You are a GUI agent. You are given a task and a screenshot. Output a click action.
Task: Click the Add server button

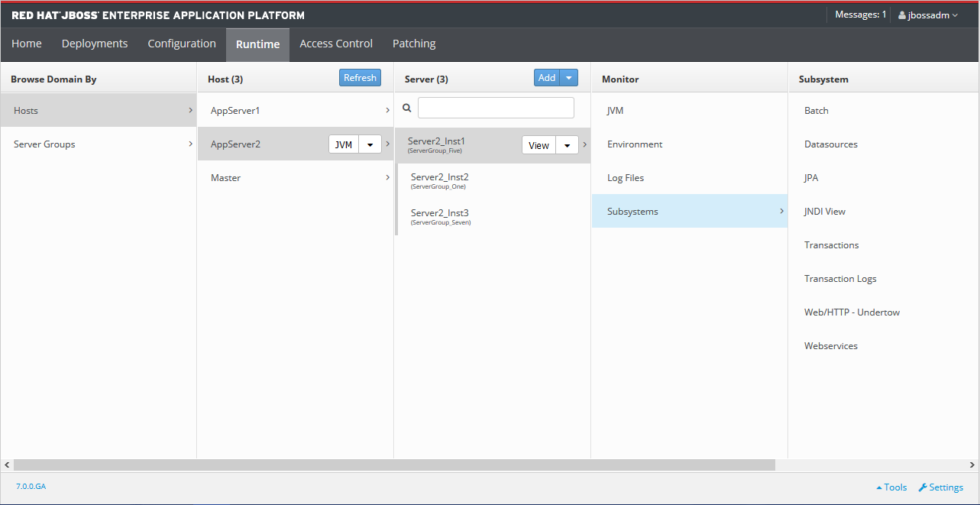(547, 78)
